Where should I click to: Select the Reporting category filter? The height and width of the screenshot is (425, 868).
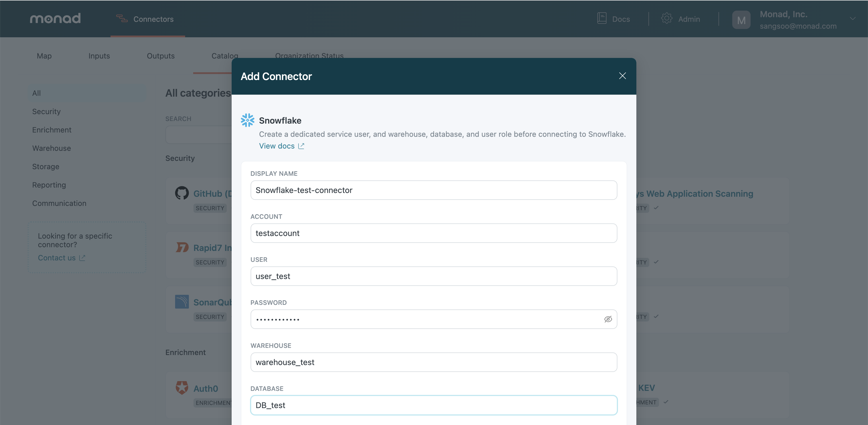coord(49,185)
